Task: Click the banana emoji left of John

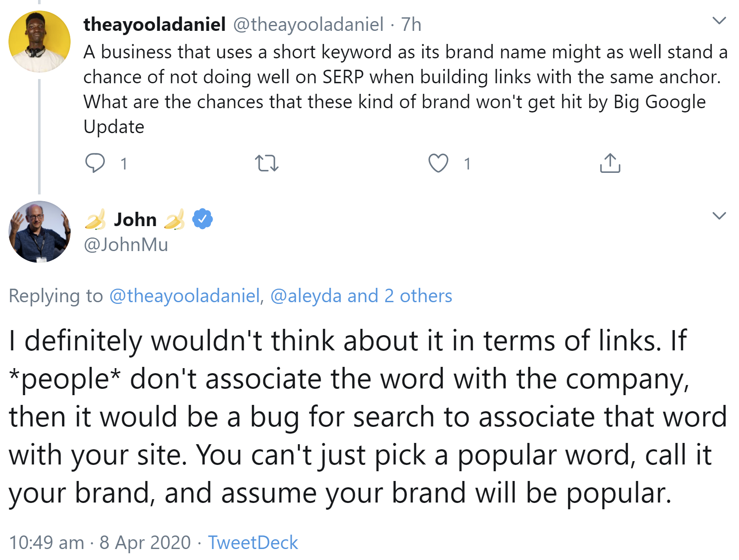Action: tap(96, 220)
